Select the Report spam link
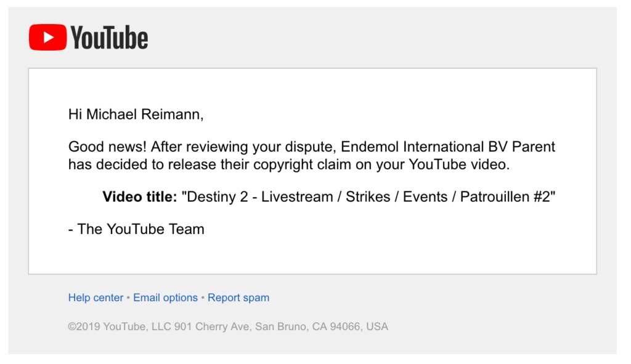631x364 pixels. (238, 297)
